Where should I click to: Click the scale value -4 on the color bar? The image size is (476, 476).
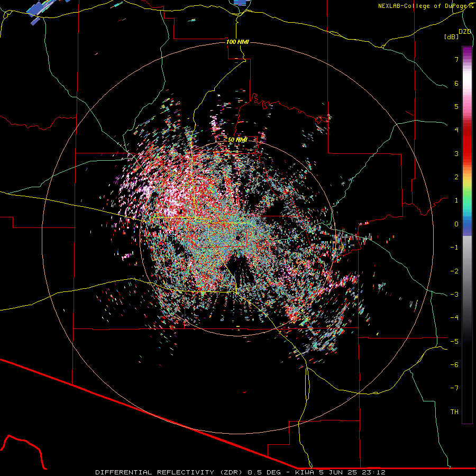click(454, 318)
